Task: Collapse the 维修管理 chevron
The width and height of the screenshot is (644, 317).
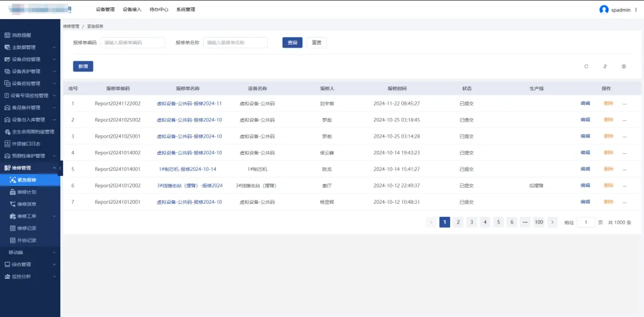Action: pos(54,168)
